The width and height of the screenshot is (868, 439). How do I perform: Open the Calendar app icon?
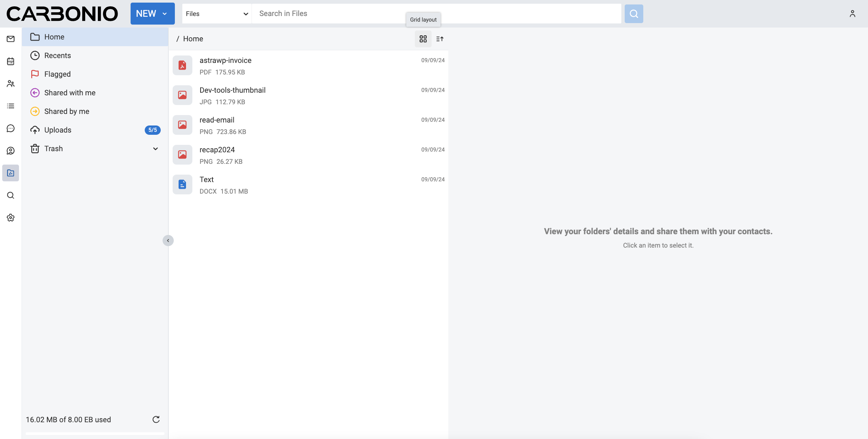coord(10,61)
